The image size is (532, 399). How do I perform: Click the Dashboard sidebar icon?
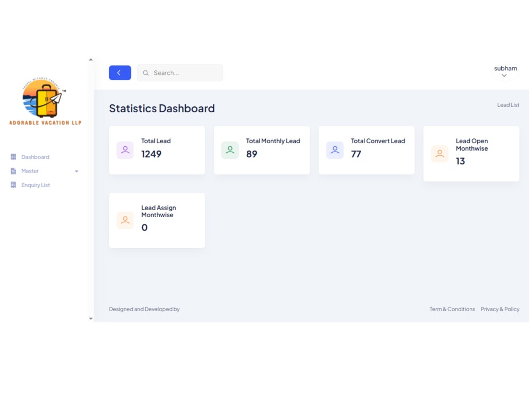pos(13,157)
